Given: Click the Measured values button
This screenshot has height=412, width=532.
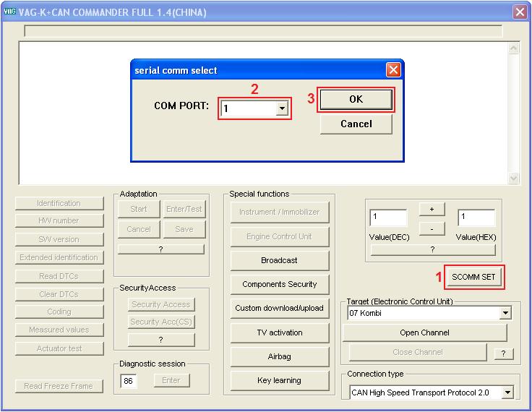Looking at the screenshot, I should [59, 330].
